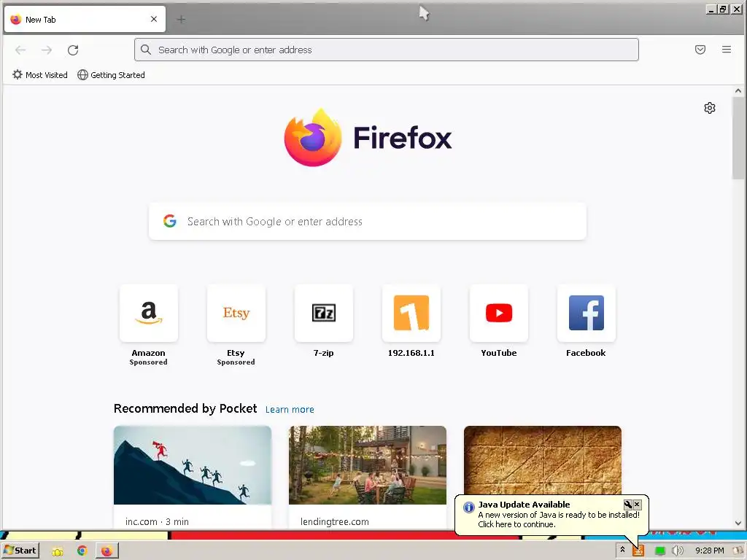Open a new tab with plus button

(x=181, y=20)
